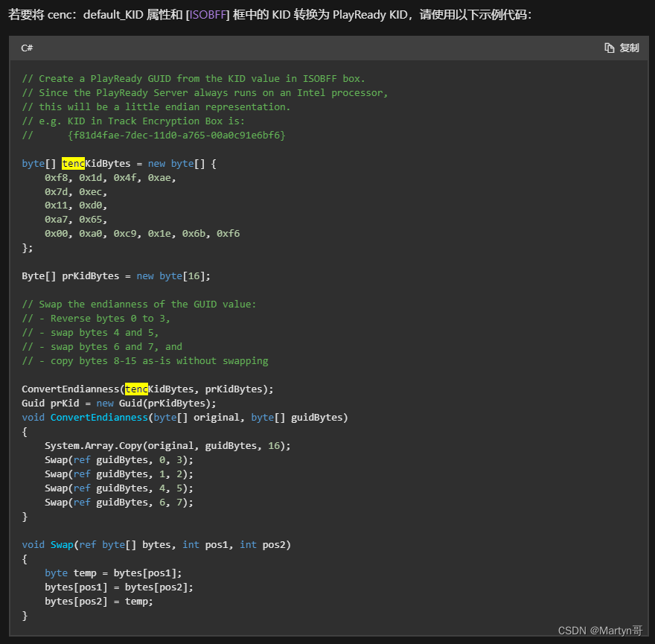Click the CSDN @Martyn哥 watermark link
Viewport: 655px width, 644px height.
pos(600,630)
